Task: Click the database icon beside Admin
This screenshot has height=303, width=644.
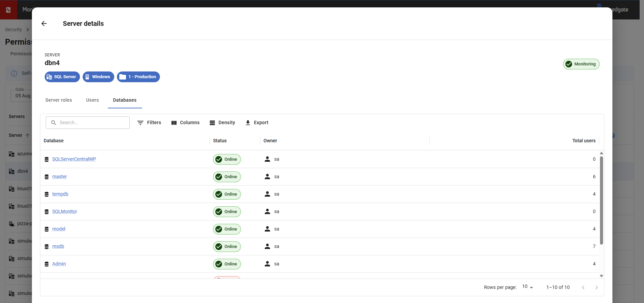Action: click(47, 264)
